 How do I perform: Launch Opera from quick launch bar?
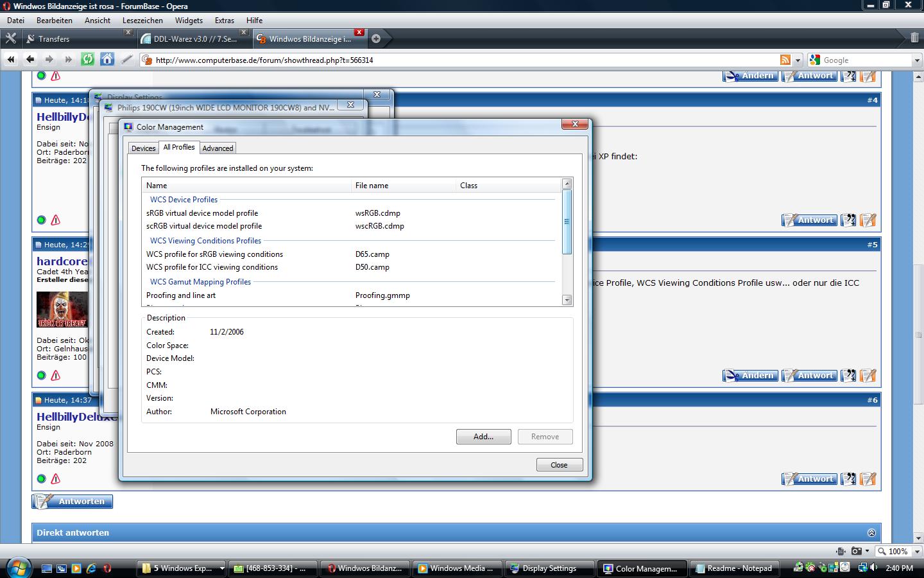pyautogui.click(x=107, y=568)
